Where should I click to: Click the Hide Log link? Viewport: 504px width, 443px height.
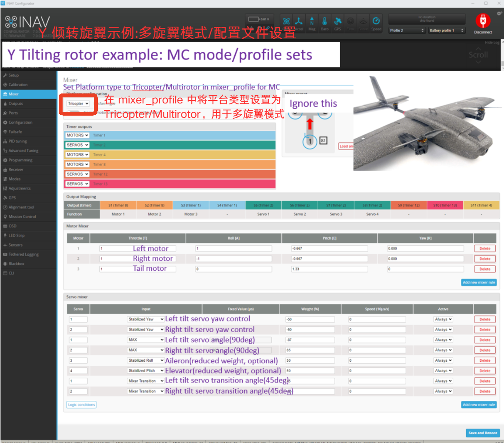point(492,43)
